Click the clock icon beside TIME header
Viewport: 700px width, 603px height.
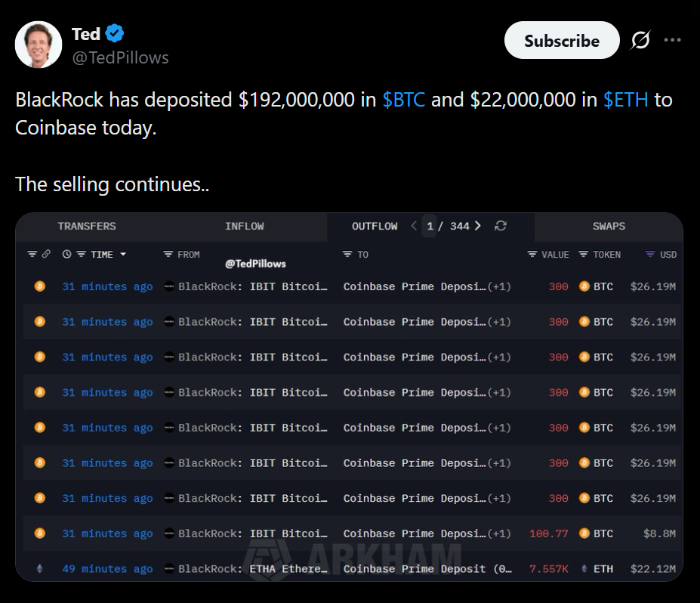(66, 255)
